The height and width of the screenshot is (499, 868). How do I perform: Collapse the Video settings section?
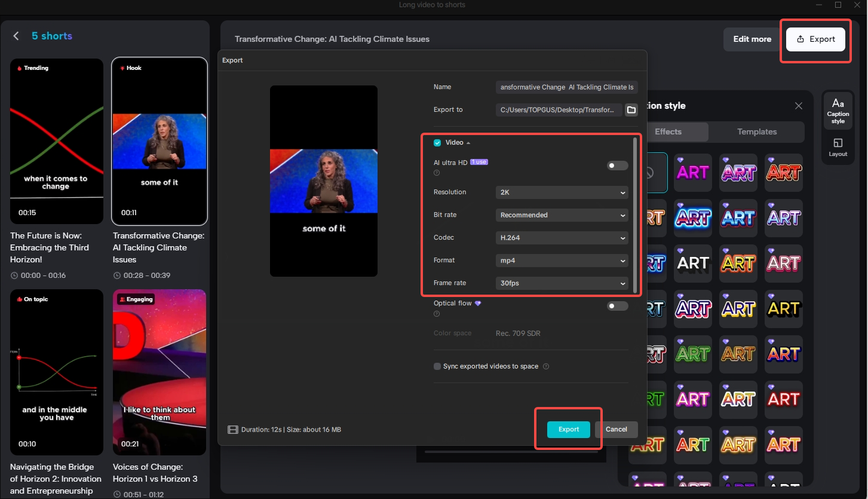click(x=468, y=142)
